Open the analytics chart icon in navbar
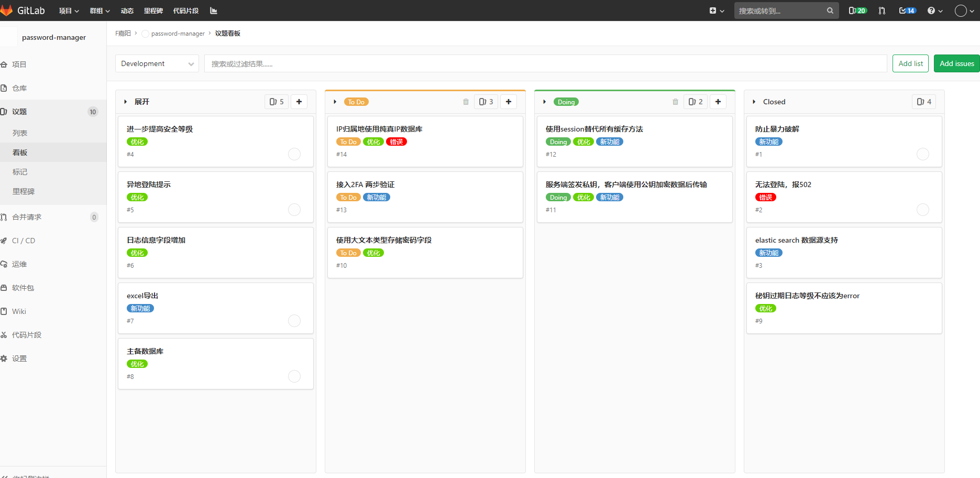The height and width of the screenshot is (478, 980). [x=213, y=10]
